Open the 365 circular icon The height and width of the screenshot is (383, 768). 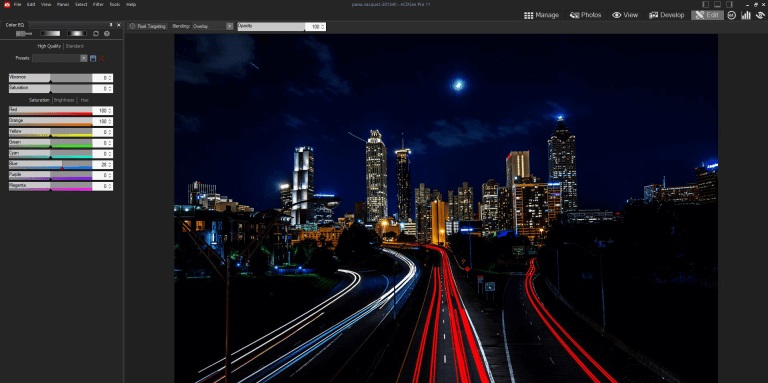[732, 15]
